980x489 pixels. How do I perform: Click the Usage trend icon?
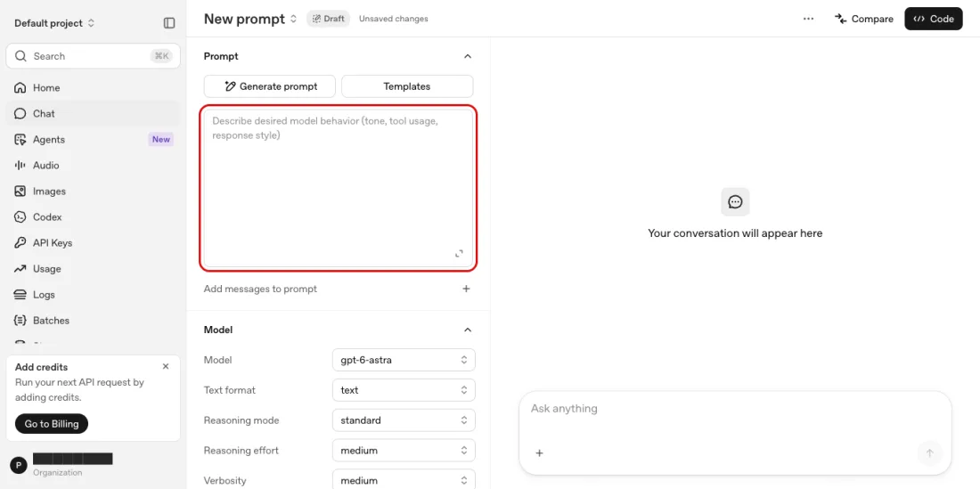[20, 268]
